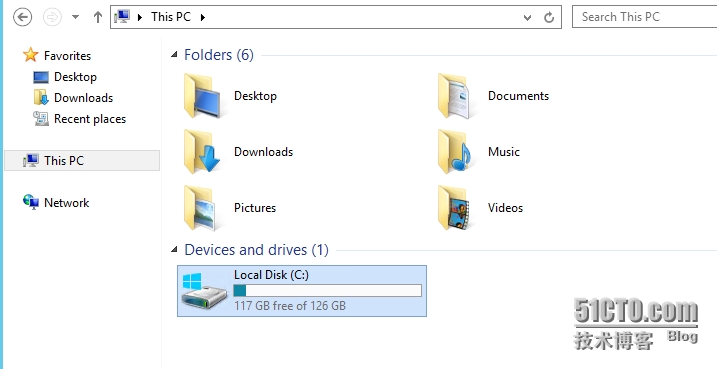
Task: Click the Network globe icon
Action: pyautogui.click(x=31, y=202)
